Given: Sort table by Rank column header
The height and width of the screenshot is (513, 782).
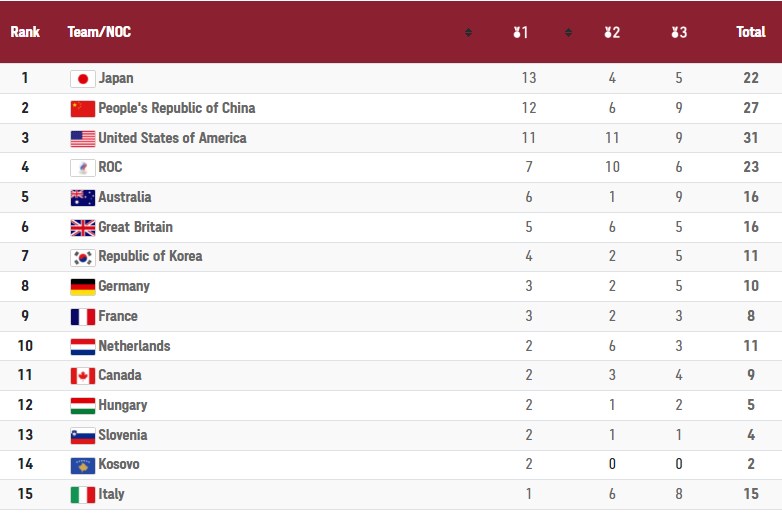Looking at the screenshot, I should pos(25,32).
